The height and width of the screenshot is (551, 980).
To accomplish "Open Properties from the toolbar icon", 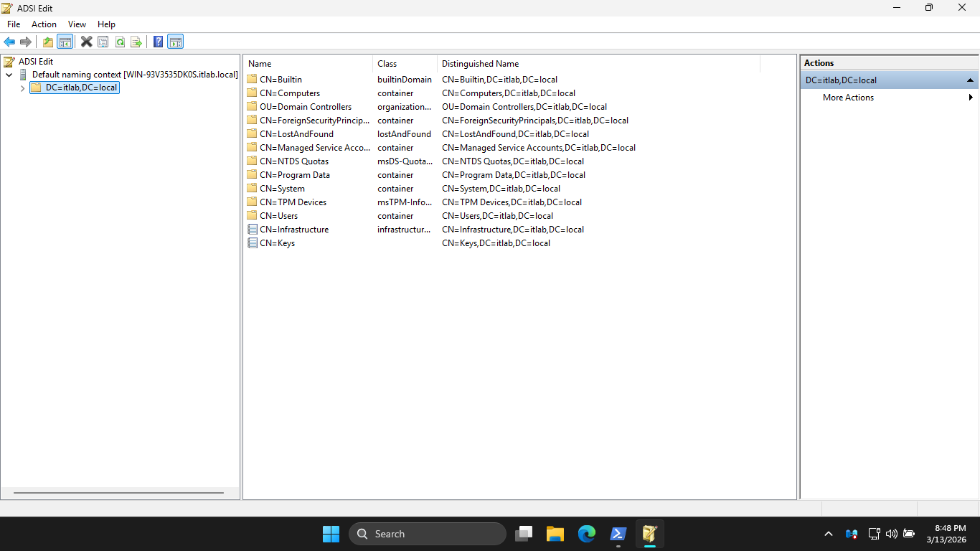I will pos(103,42).
